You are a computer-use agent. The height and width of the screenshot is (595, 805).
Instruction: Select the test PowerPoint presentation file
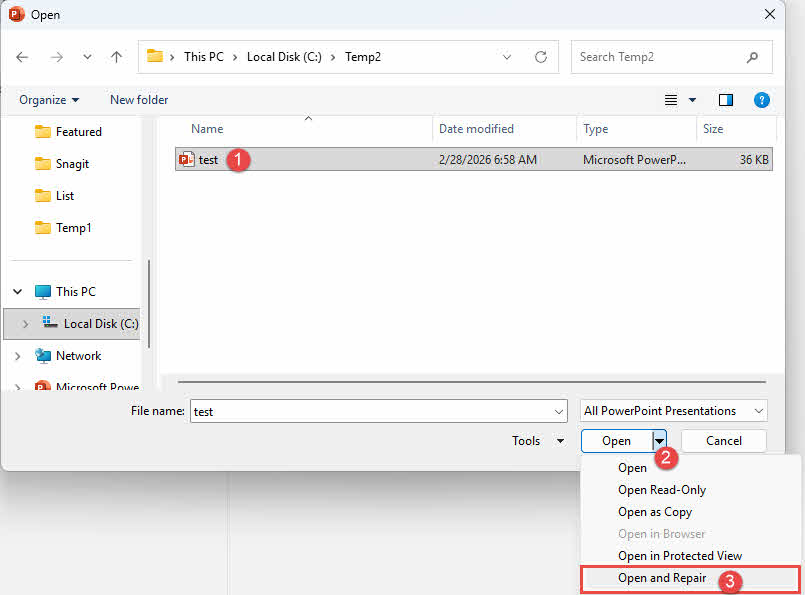(x=210, y=159)
